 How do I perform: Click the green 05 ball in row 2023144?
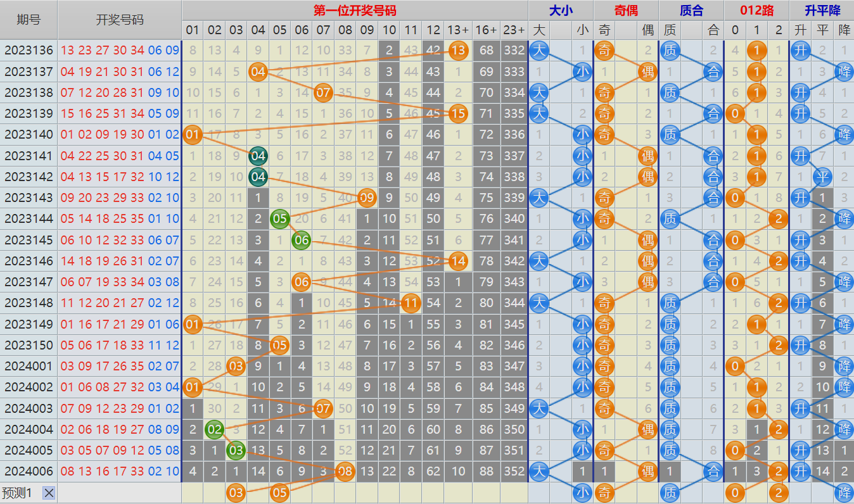[x=279, y=219]
